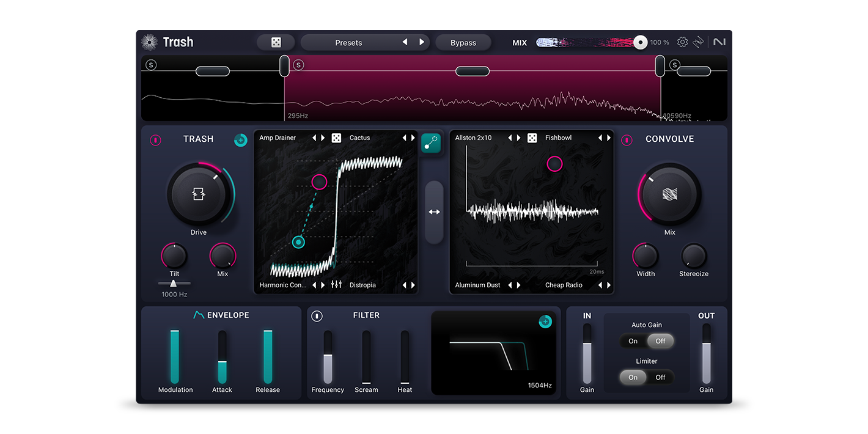Click the Envelope shape icon
The height and width of the screenshot is (434, 868).
click(199, 315)
